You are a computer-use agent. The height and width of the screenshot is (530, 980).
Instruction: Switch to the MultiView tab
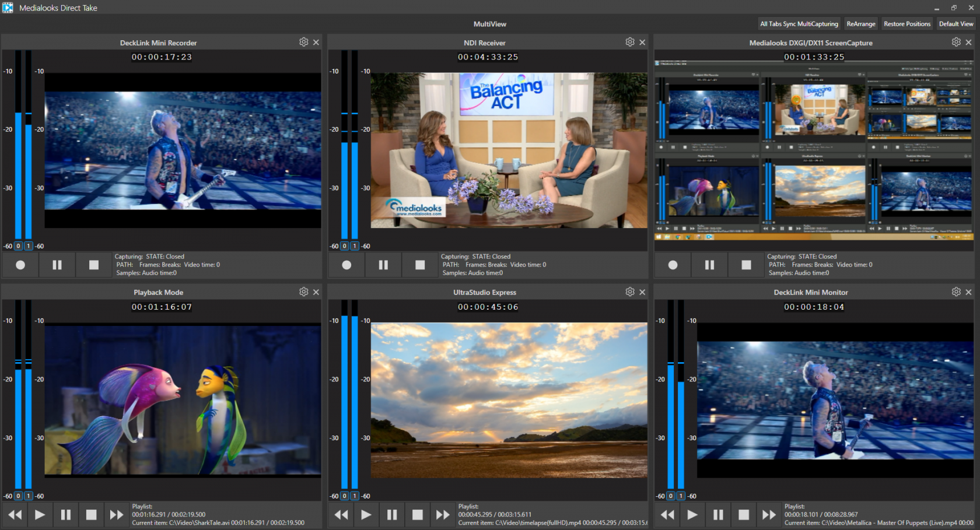click(x=490, y=24)
